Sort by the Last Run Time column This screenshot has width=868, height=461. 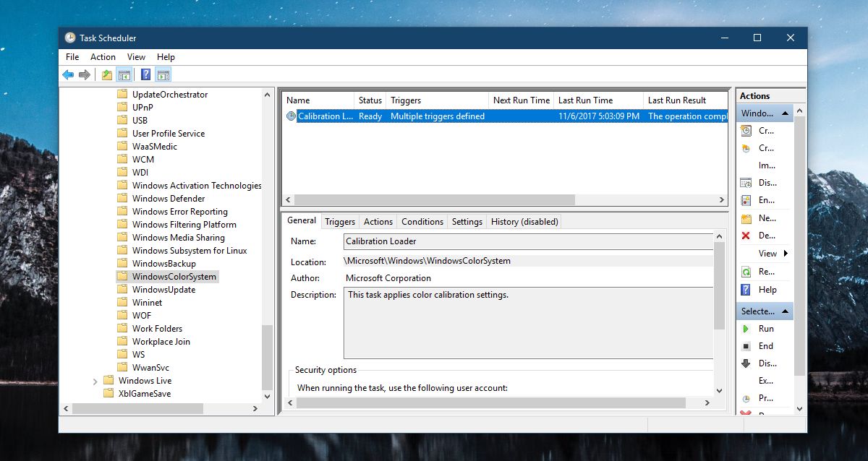(x=599, y=100)
